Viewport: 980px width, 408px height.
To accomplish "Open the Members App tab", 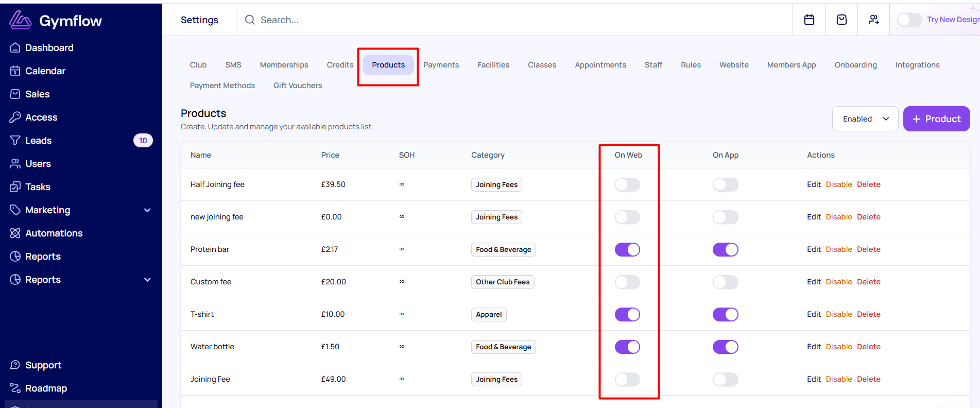I will tap(792, 65).
